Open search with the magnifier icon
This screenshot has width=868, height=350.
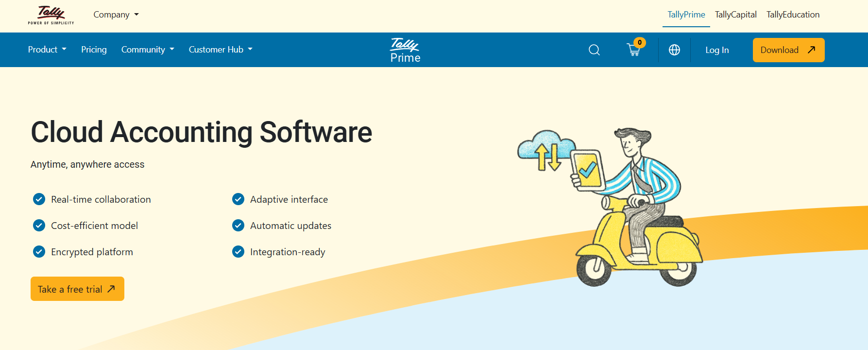click(x=594, y=50)
